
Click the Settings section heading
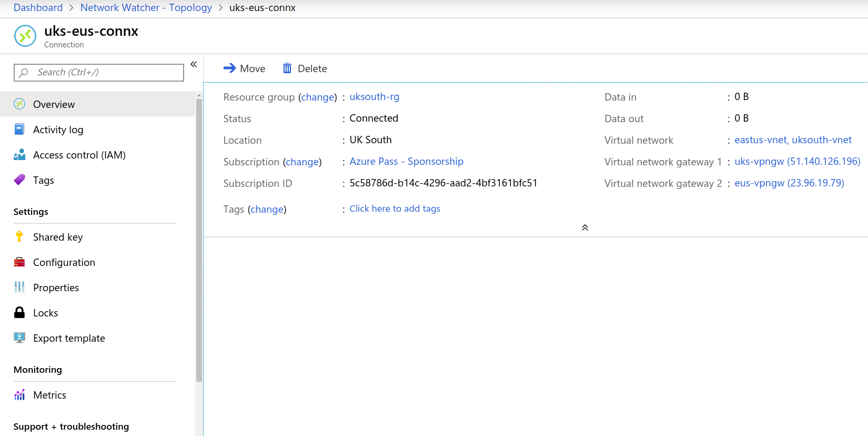[31, 212]
